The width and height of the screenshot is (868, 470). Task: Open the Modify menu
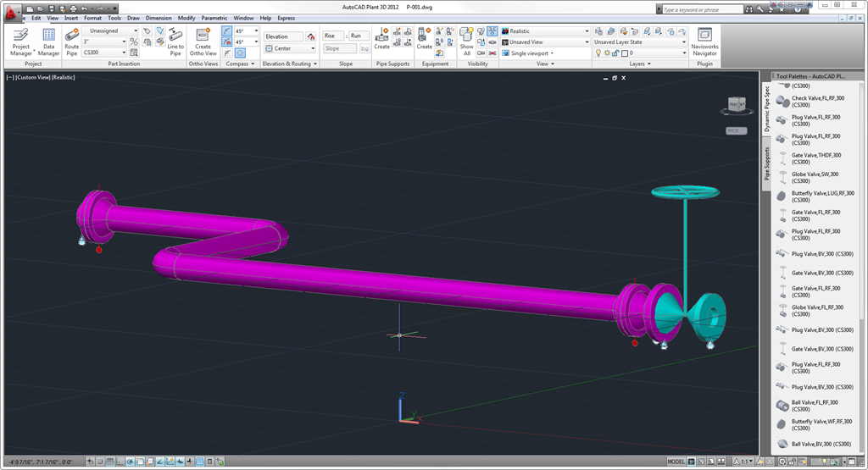click(186, 19)
